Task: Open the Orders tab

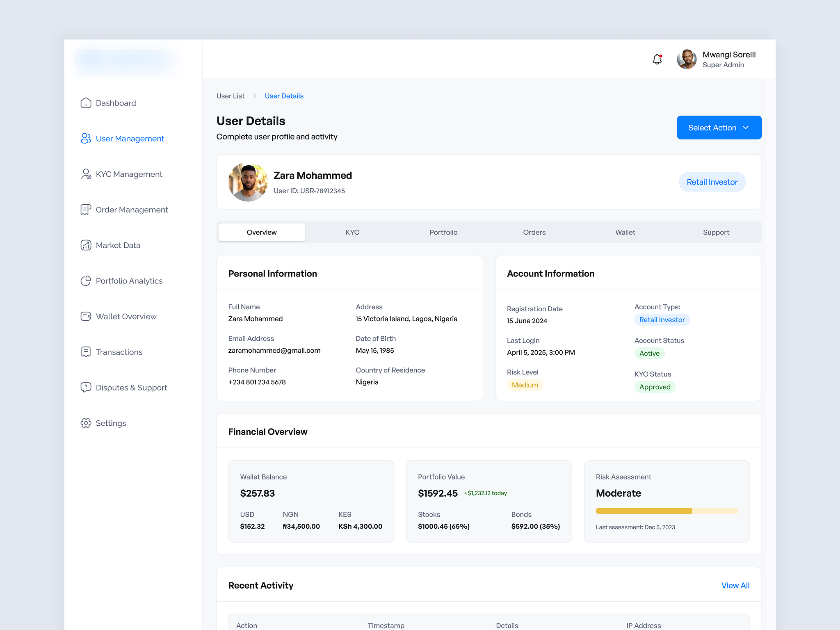Action: pyautogui.click(x=534, y=232)
